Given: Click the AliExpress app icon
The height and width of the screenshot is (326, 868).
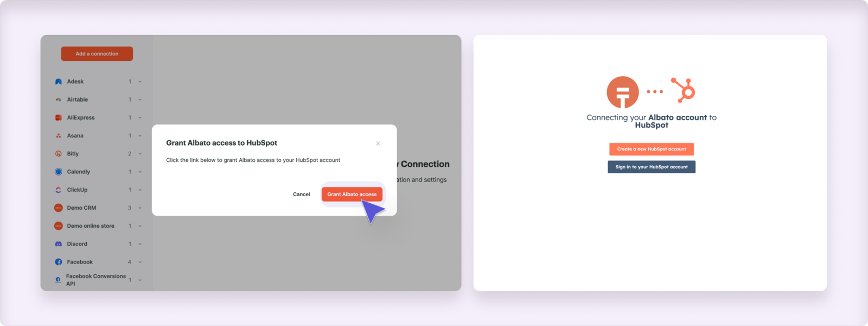Looking at the screenshot, I should pyautogui.click(x=59, y=117).
